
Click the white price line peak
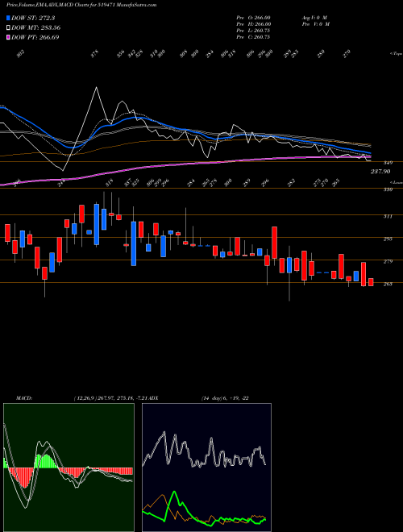coord(97,88)
